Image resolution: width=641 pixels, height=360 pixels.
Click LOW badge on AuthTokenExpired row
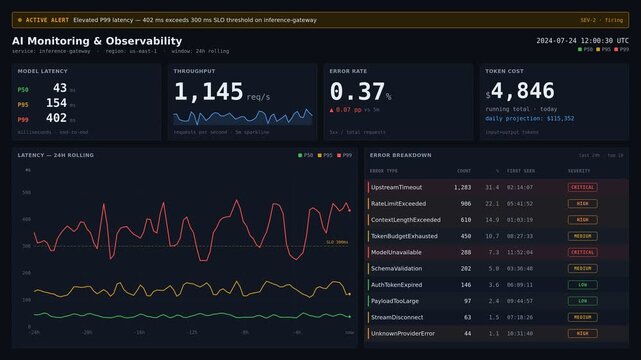[x=583, y=285]
